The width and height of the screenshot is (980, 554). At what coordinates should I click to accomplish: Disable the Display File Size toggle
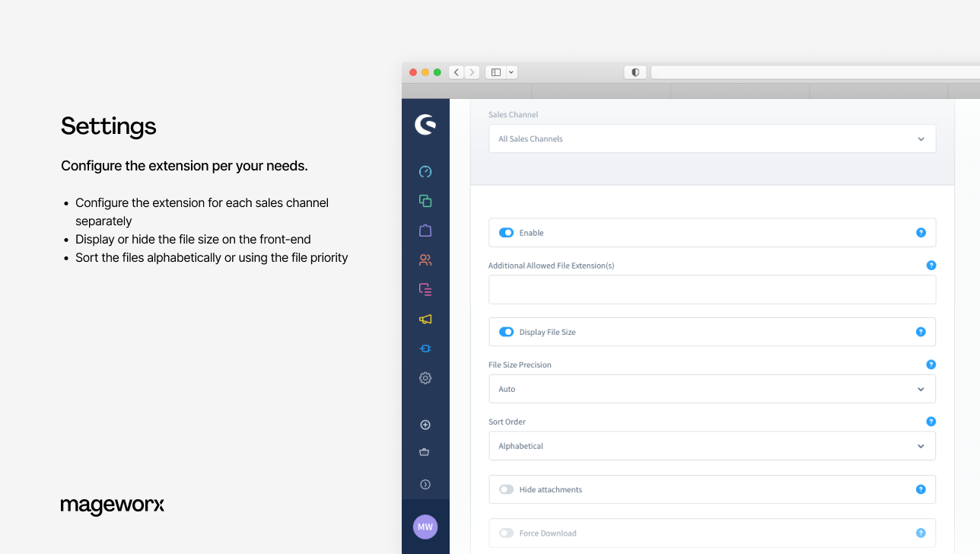click(x=506, y=332)
